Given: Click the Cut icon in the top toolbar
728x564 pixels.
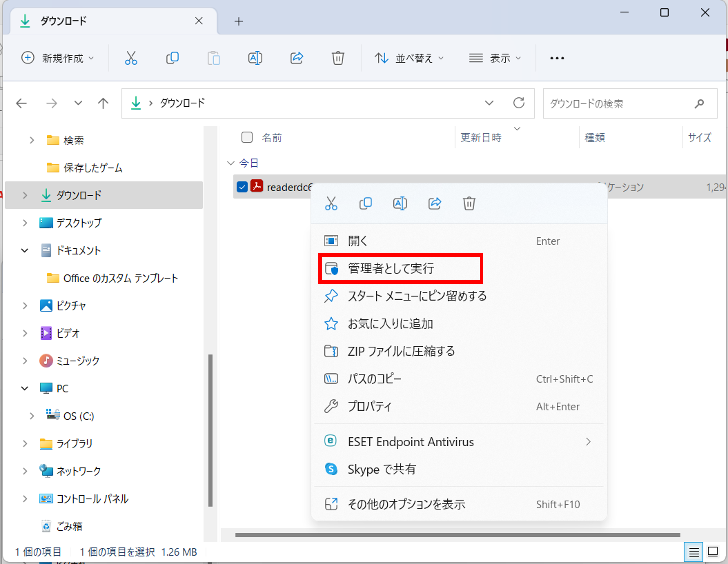Looking at the screenshot, I should (x=131, y=58).
